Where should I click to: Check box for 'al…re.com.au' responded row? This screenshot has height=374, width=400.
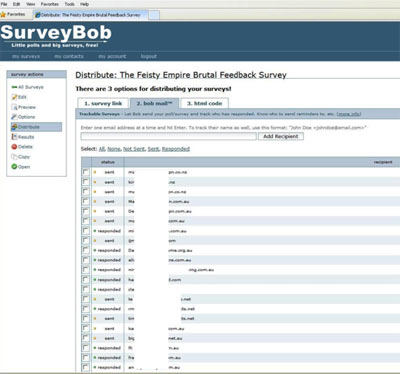coord(86,260)
